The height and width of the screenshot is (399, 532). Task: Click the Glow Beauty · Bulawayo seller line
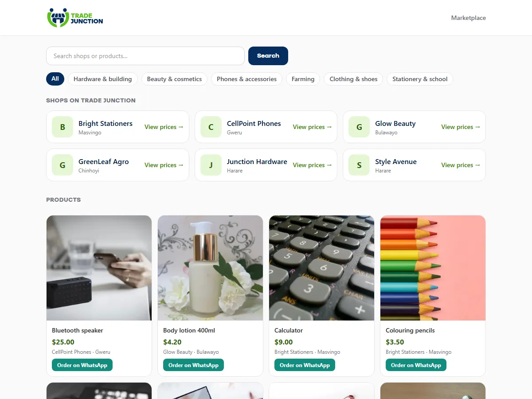(191, 352)
